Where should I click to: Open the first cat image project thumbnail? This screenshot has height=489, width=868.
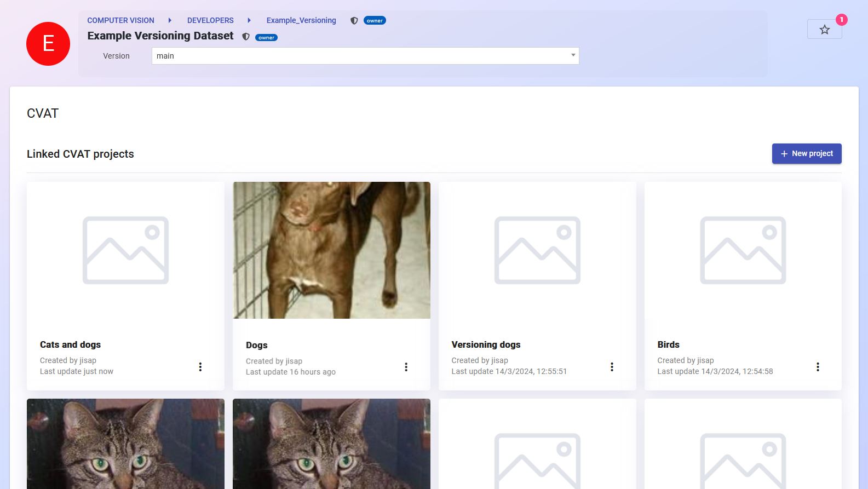(125, 444)
